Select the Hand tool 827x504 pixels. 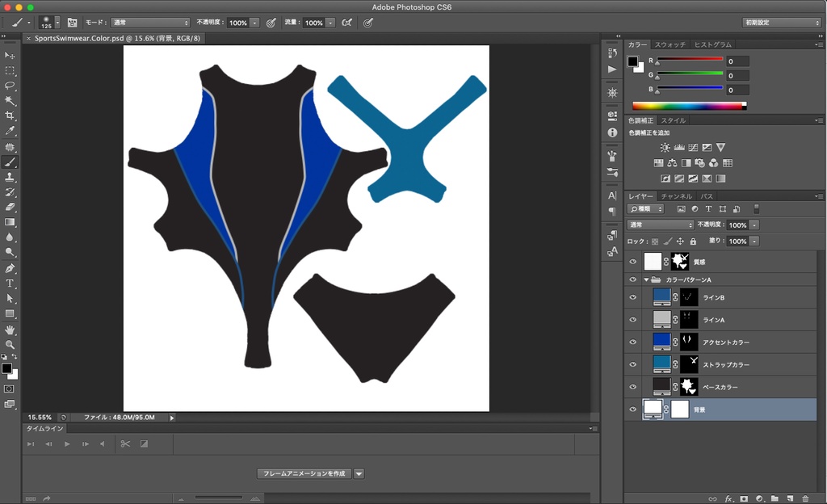tap(10, 330)
